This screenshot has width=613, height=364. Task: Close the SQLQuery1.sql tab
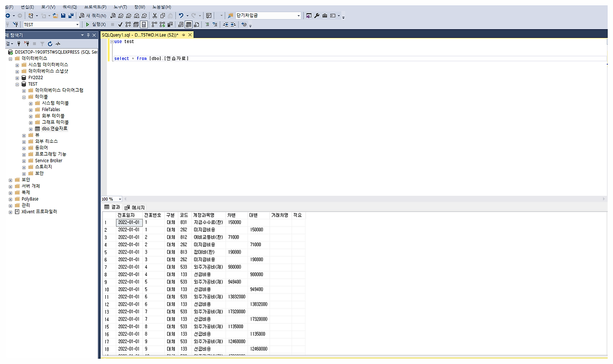(x=190, y=35)
